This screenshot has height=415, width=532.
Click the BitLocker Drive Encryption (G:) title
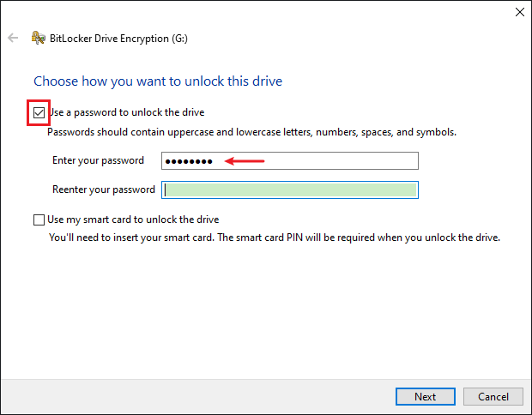pyautogui.click(x=118, y=39)
